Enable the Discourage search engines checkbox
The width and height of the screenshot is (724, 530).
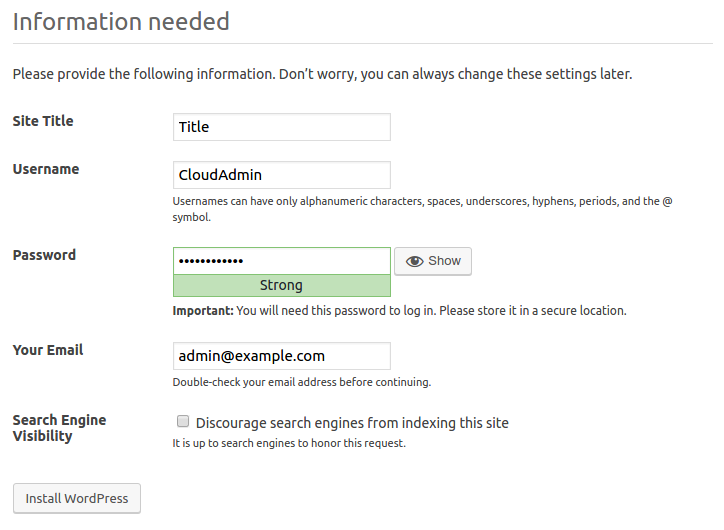[x=183, y=422]
